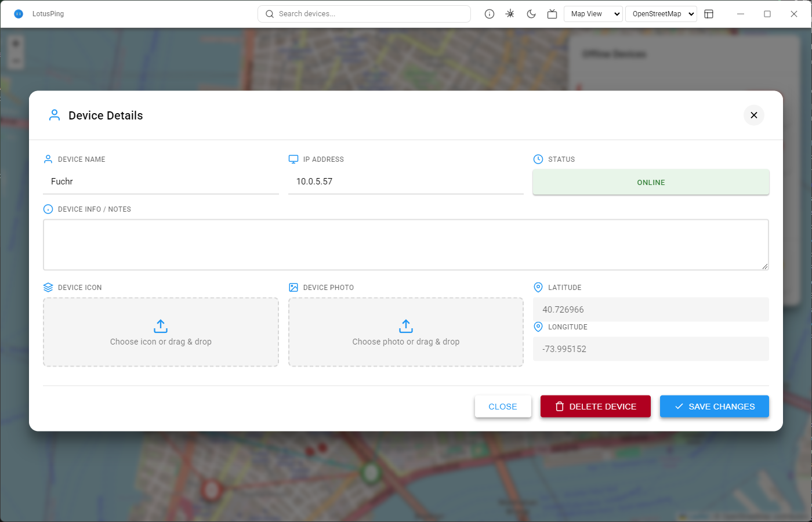Screen dimensions: 812x522
Task: Click the Latitude value field
Action: point(651,310)
